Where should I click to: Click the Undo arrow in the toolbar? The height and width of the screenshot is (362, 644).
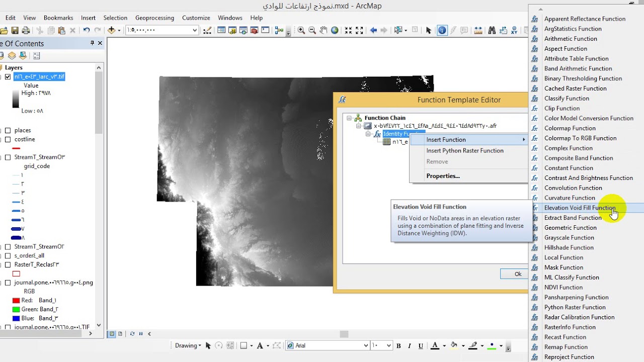87,30
